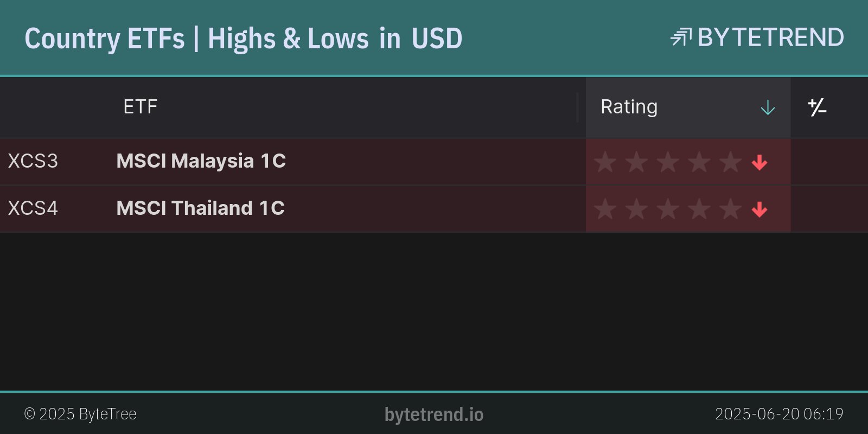Click the fifth star in the Malaysia row
Viewport: 868px width, 434px height.
tap(731, 162)
